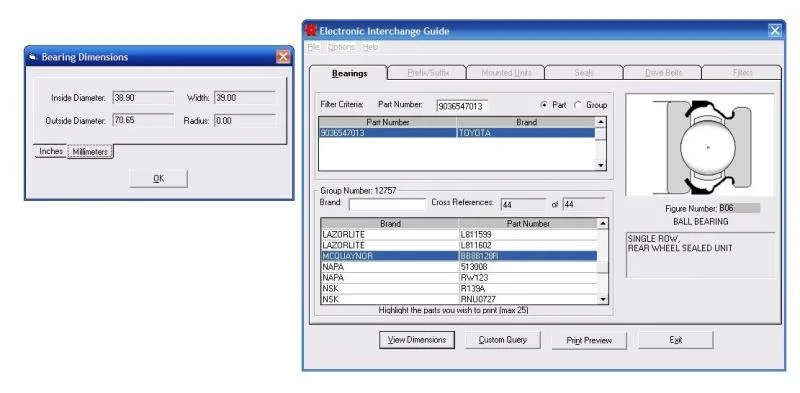Screen dimensions: 800x393
Task: Switch to the Seals tab
Action: click(x=584, y=72)
